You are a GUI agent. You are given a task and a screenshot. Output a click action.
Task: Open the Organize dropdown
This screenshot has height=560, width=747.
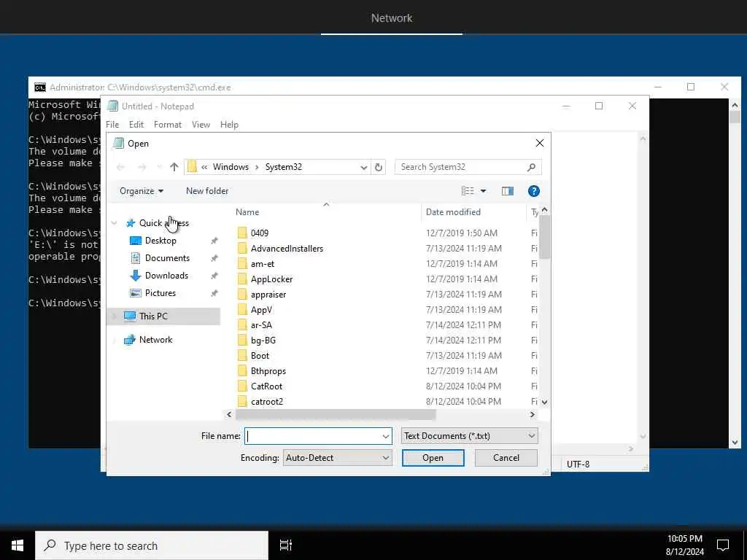(142, 191)
